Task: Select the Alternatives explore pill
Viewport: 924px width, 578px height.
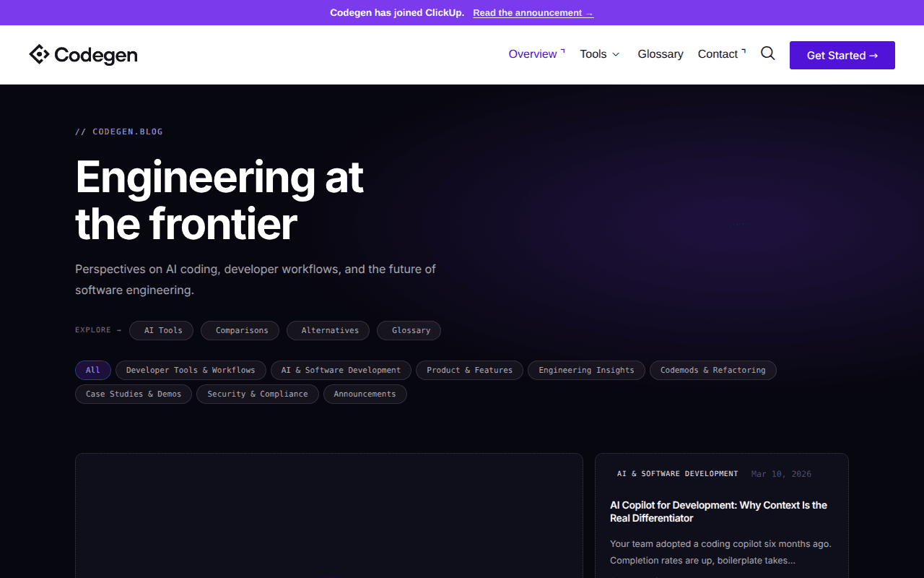Action: coord(328,330)
